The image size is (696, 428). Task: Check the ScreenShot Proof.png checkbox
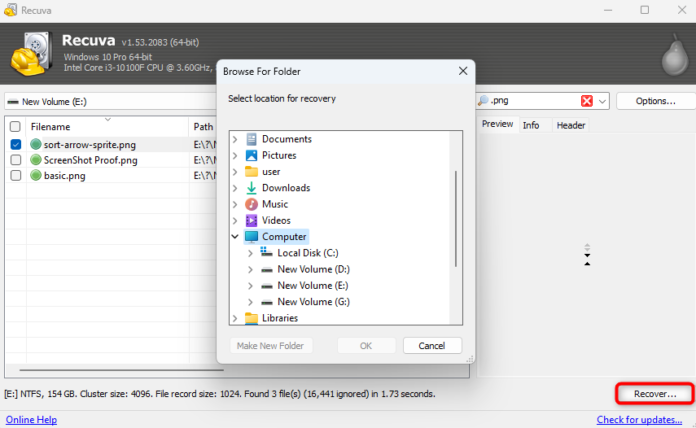[x=15, y=160]
